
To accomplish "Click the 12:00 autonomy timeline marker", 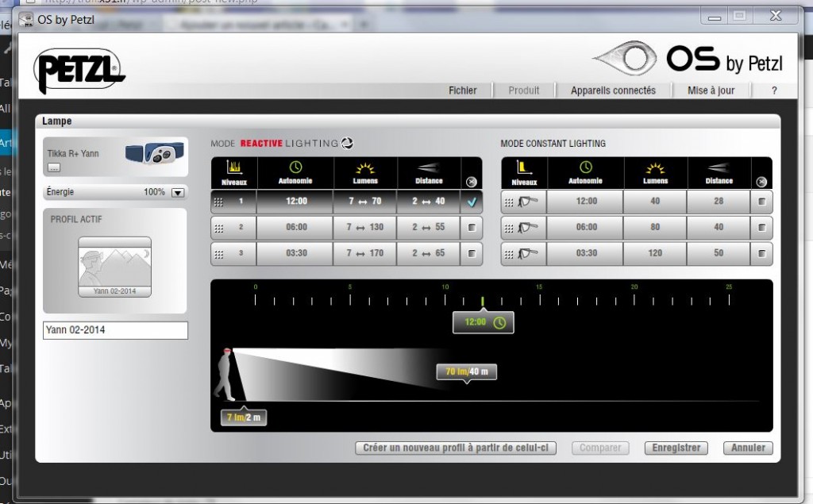I will tap(484, 322).
